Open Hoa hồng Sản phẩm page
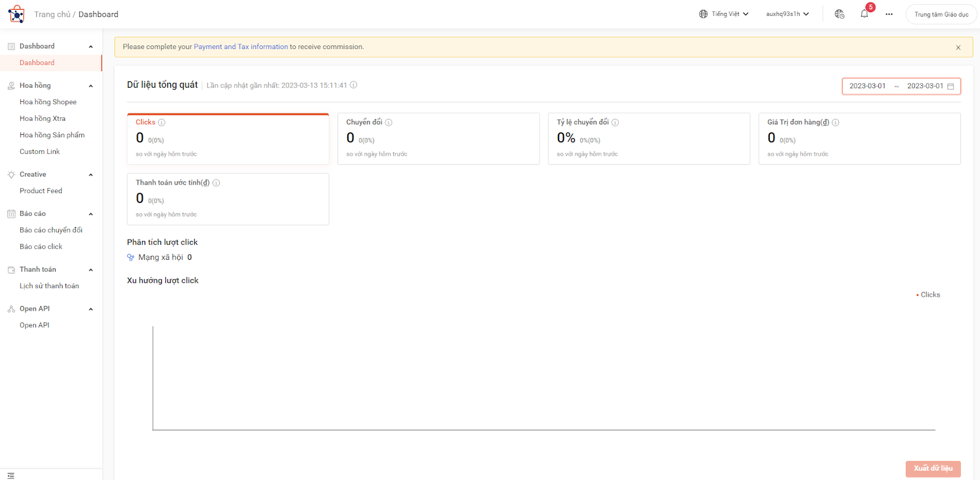The height and width of the screenshot is (480, 980). point(51,135)
